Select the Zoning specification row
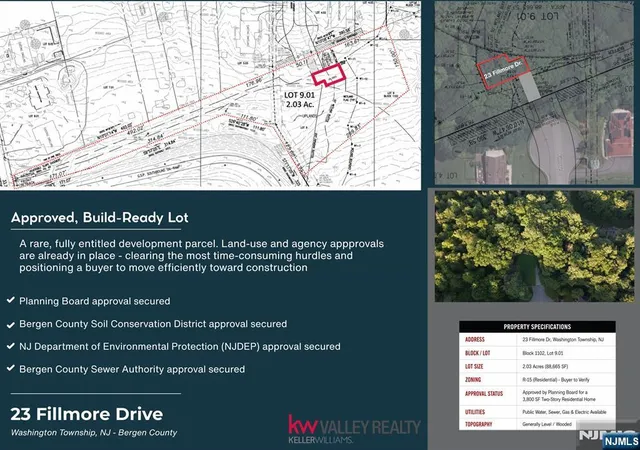Image resolution: width=640 pixels, height=450 pixels. pyautogui.click(x=537, y=379)
